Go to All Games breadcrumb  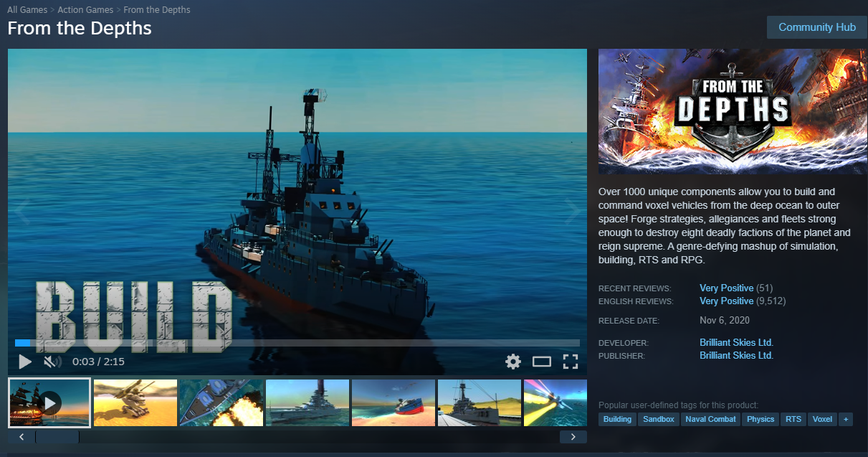click(x=27, y=10)
